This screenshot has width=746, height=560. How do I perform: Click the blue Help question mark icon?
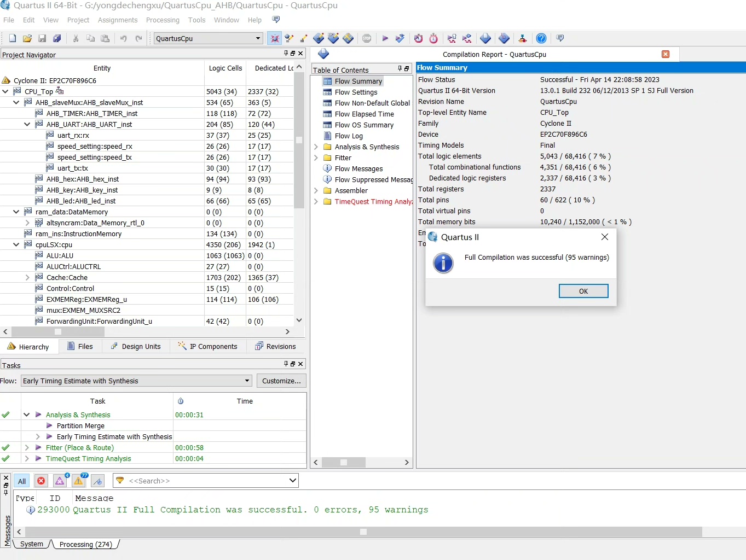(541, 38)
